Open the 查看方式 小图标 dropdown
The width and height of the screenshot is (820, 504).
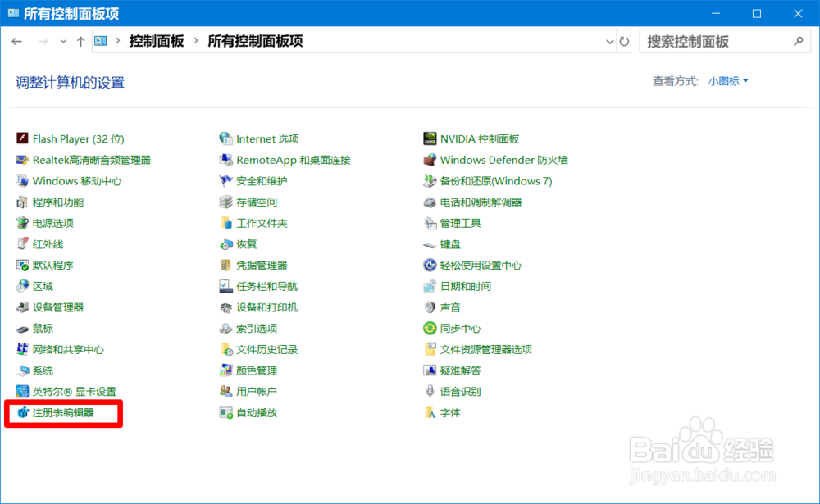coord(728,81)
